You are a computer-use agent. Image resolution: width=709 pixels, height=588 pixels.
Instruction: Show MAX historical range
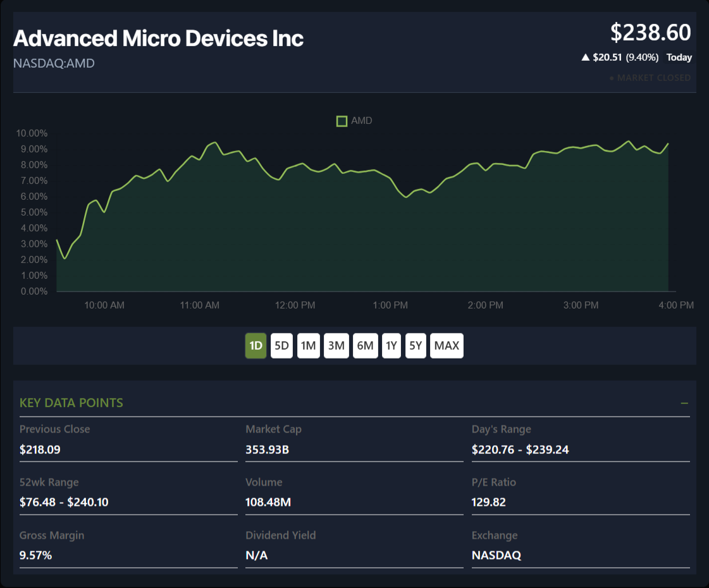(447, 346)
